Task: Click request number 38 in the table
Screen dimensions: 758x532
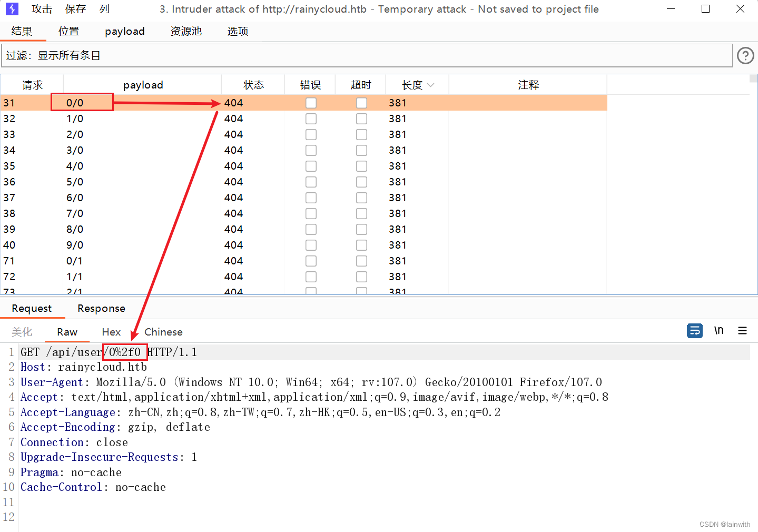Action: pyautogui.click(x=9, y=213)
